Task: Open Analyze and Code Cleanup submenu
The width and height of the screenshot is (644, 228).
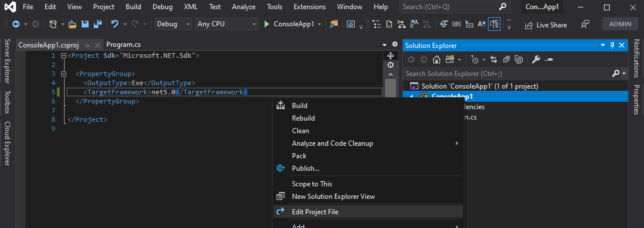Action: tap(368, 143)
